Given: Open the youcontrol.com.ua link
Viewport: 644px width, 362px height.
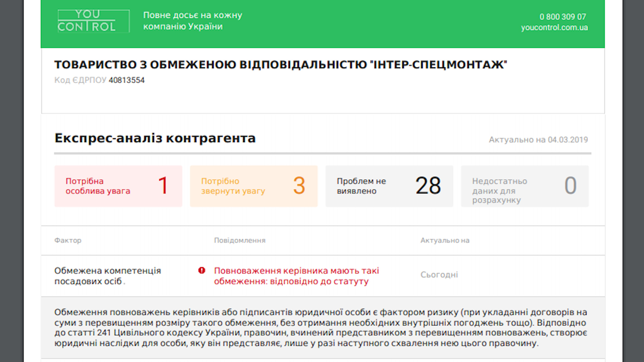Looking at the screenshot, I should [x=554, y=27].
